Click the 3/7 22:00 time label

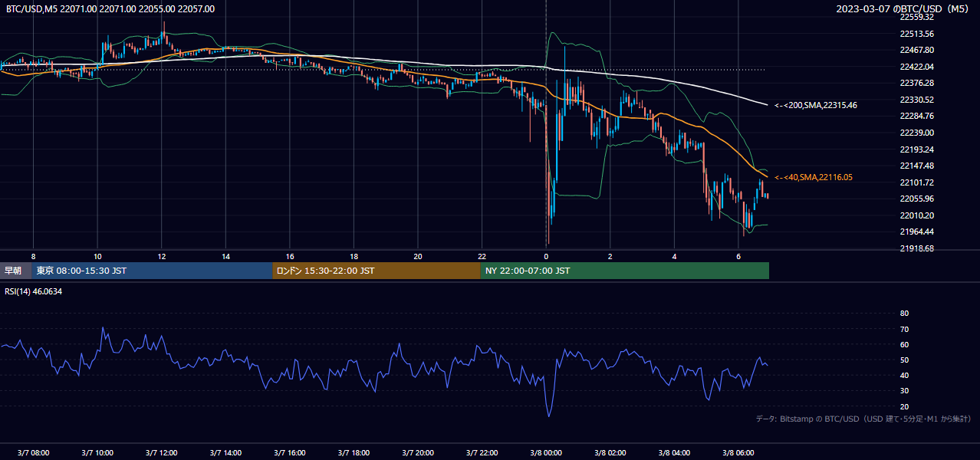(x=482, y=453)
